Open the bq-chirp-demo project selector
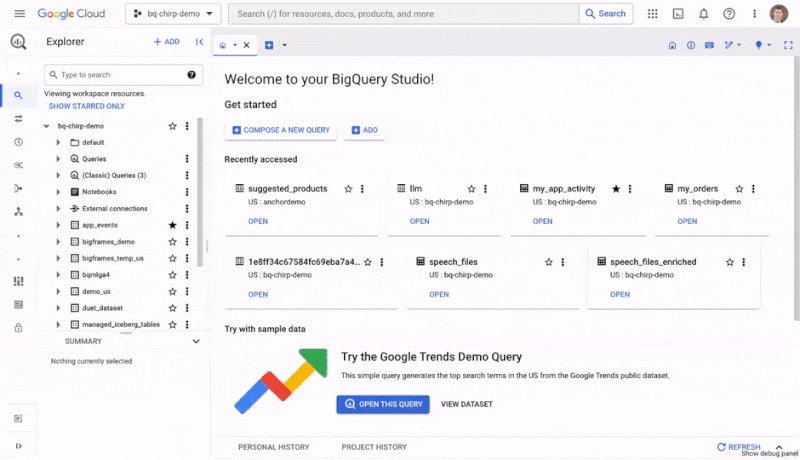Image resolution: width=800 pixels, height=460 pixels. click(173, 14)
